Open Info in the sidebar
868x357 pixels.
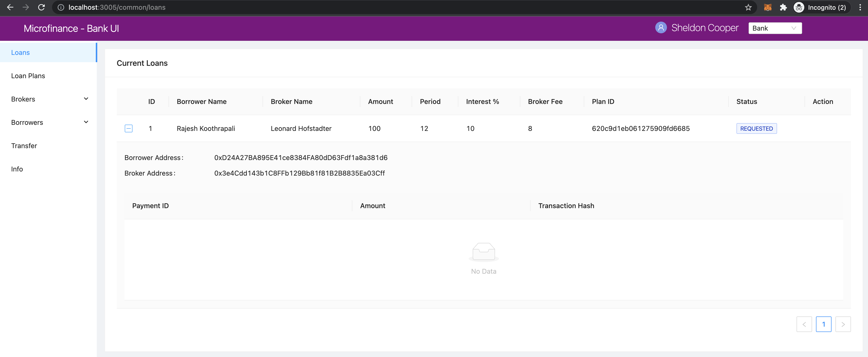pyautogui.click(x=48, y=169)
